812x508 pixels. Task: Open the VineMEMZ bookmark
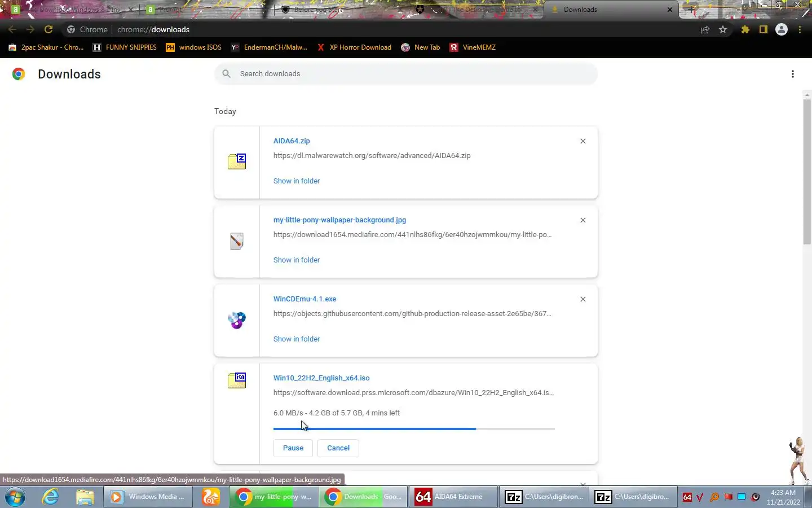[473, 47]
